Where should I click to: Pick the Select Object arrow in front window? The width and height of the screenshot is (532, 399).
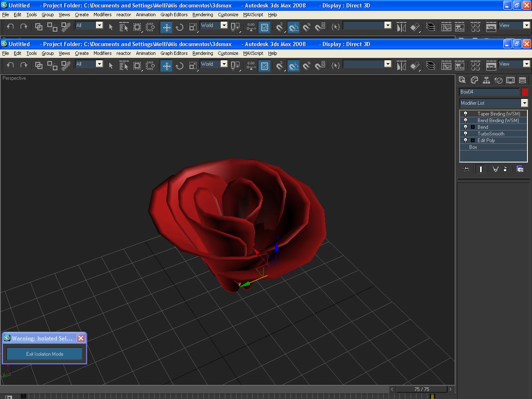coord(111,66)
